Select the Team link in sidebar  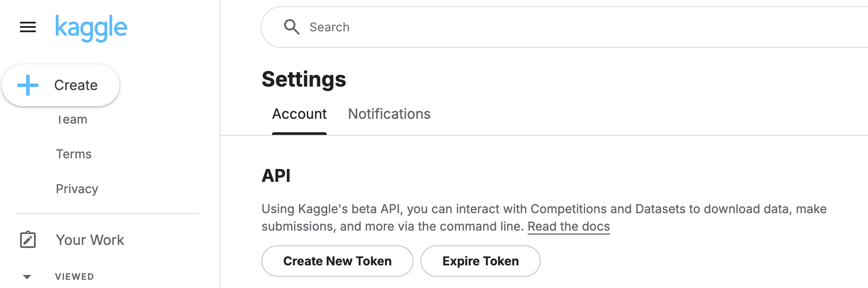tap(72, 120)
